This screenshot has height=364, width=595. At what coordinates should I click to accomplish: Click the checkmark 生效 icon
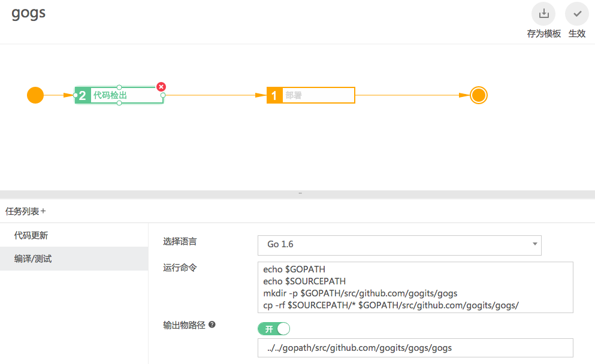click(577, 14)
